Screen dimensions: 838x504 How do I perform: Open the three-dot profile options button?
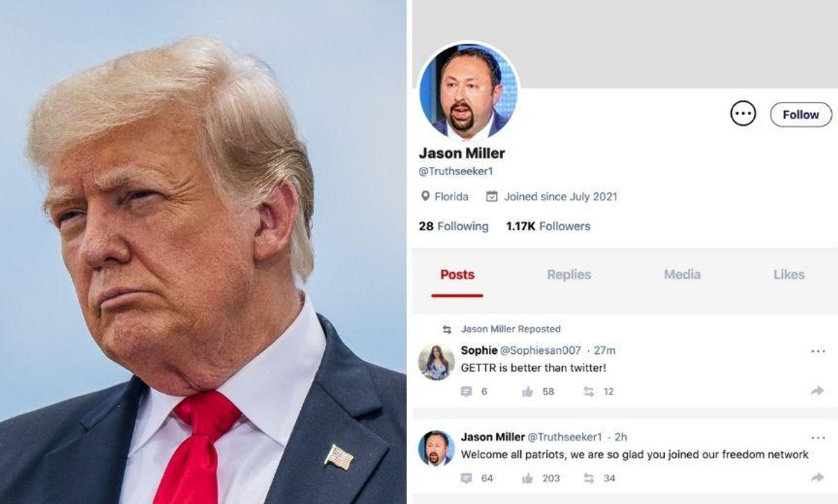(743, 114)
